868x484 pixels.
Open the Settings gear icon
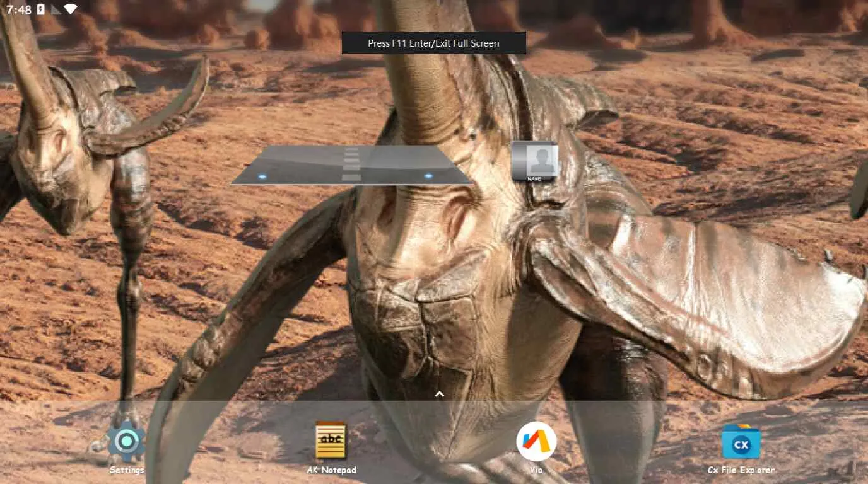click(x=127, y=442)
